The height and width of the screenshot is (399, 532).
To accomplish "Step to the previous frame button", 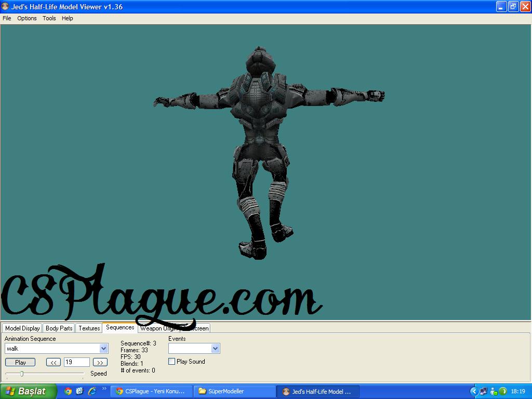I will coord(54,362).
